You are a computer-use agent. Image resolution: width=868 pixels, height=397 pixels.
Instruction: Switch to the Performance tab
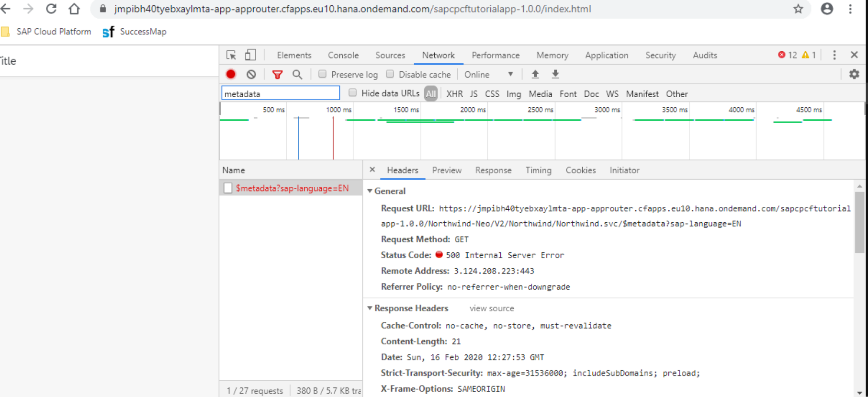tap(496, 55)
